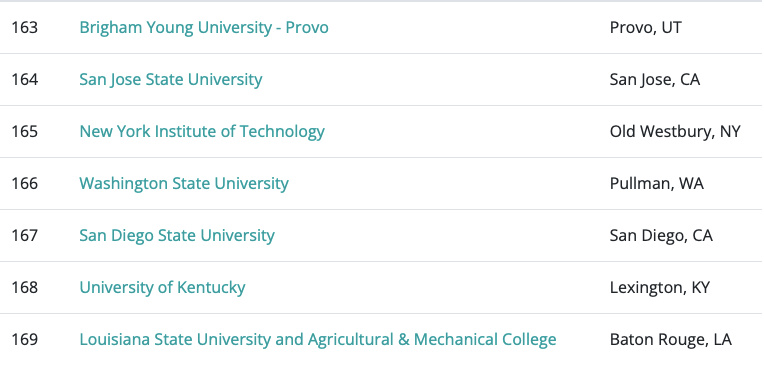Click the New York Institute of Technology link
The width and height of the screenshot is (764, 367).
pyautogui.click(x=202, y=132)
